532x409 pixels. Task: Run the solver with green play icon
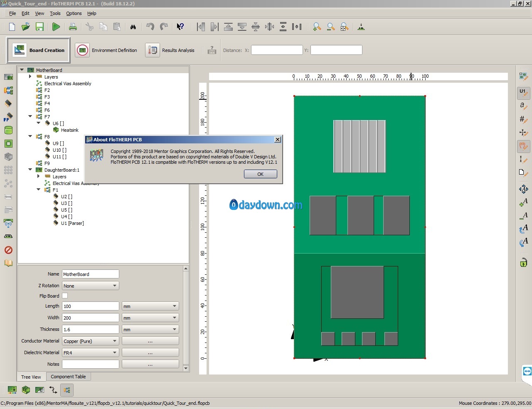[56, 27]
